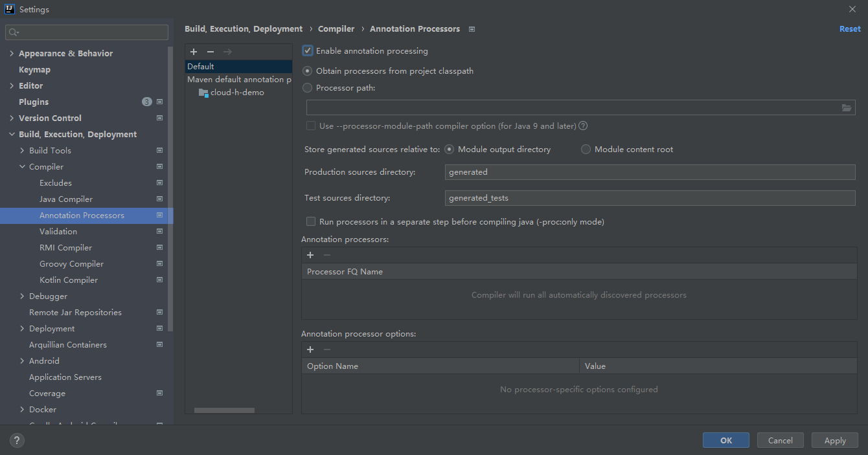Add a new annotation processing profile

(x=194, y=52)
